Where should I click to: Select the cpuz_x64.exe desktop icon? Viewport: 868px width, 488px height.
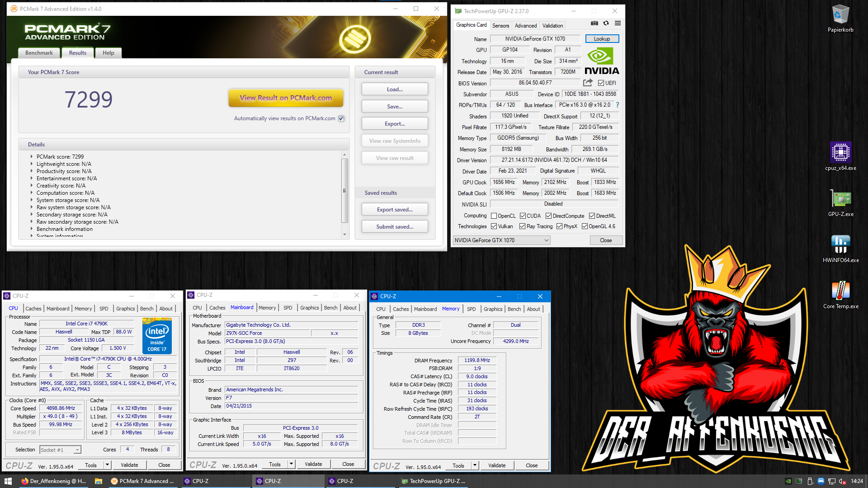point(840,156)
